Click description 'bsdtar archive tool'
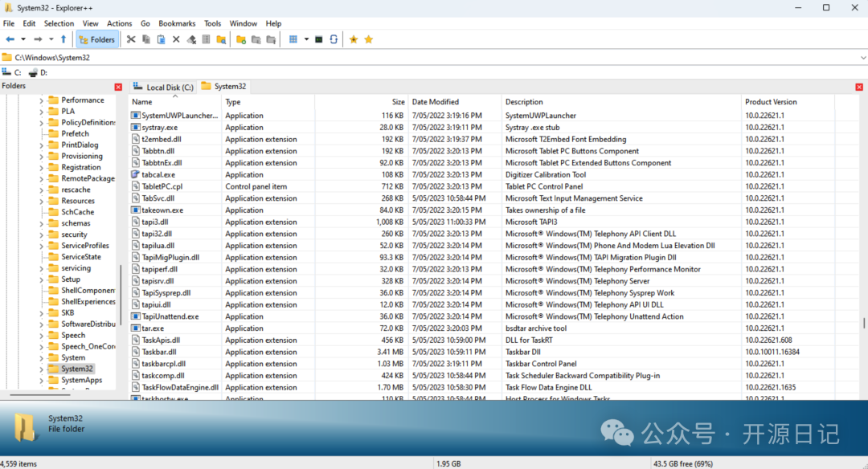Screen dimensions: 868x469 coord(536,328)
